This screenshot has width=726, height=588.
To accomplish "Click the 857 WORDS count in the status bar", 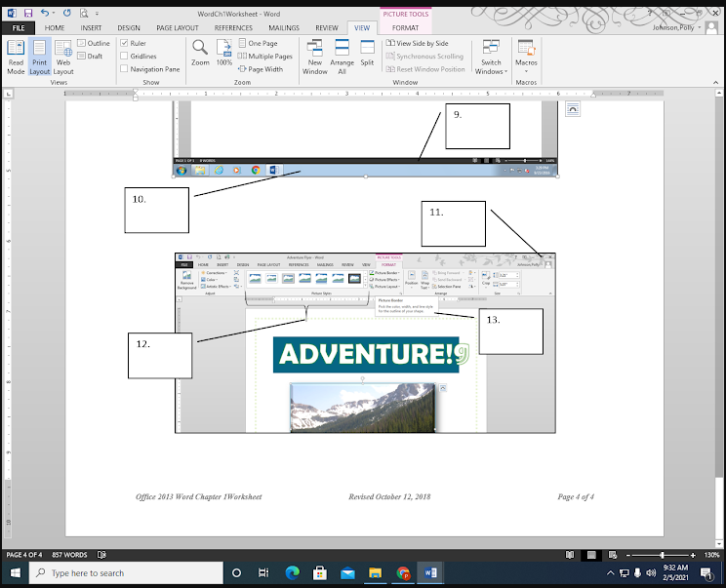I will (69, 555).
